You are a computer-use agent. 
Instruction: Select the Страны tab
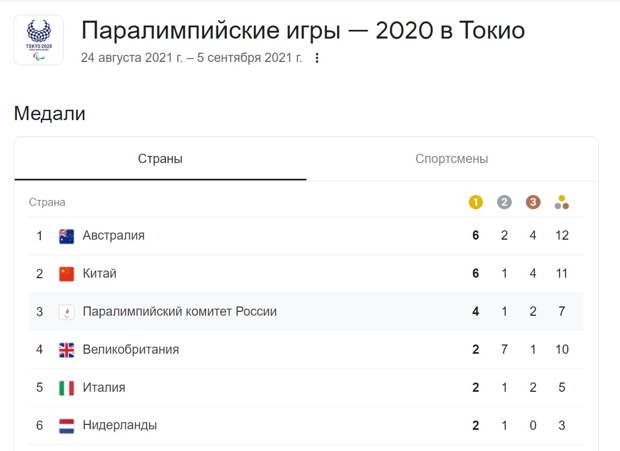(x=160, y=159)
